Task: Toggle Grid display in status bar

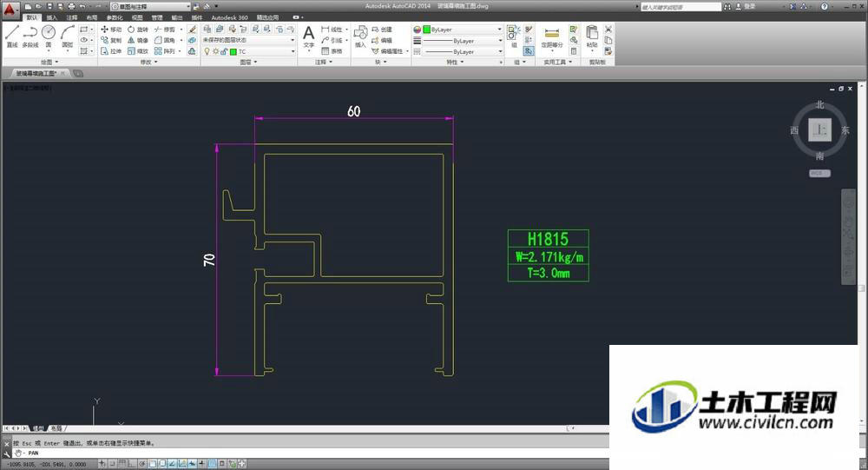Action: coord(122,463)
